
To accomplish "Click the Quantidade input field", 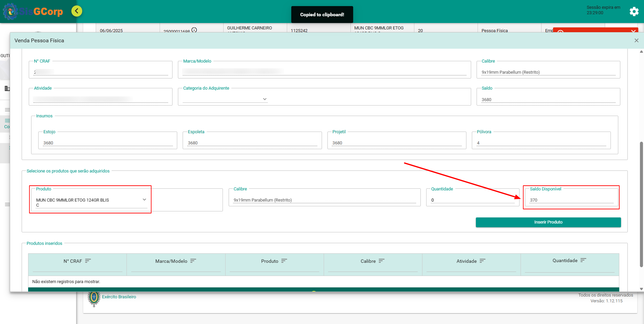I will tap(472, 200).
